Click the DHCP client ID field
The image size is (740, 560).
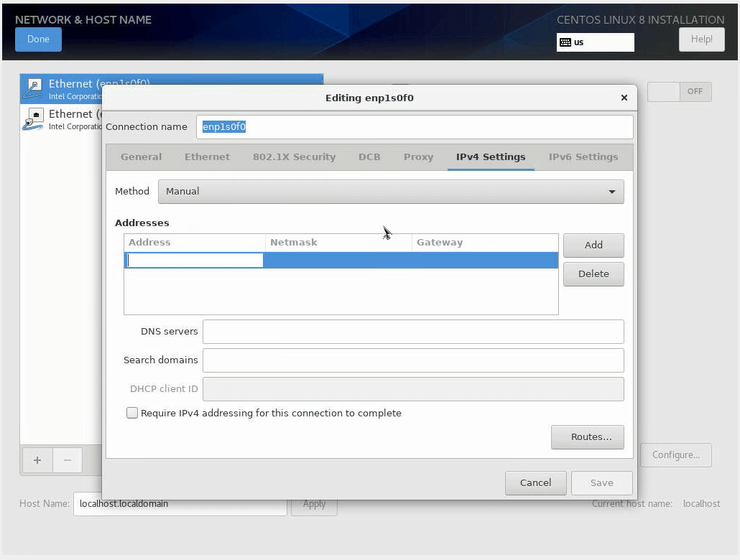click(413, 389)
